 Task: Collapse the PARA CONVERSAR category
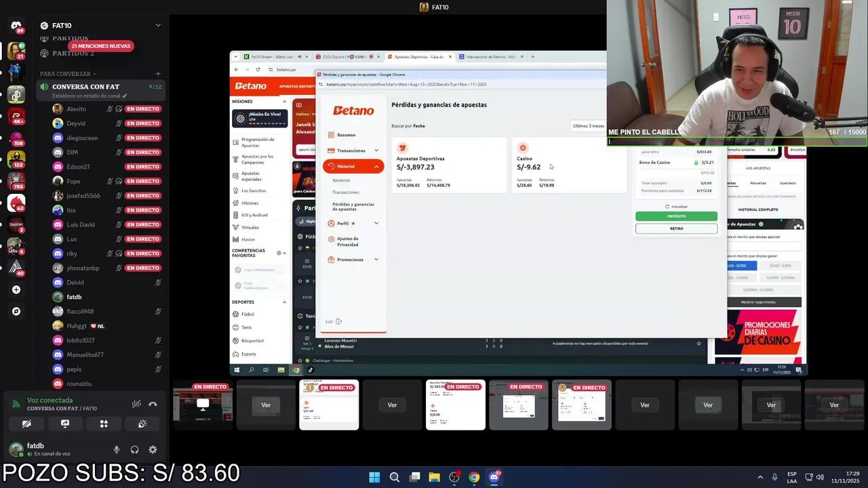[68, 74]
